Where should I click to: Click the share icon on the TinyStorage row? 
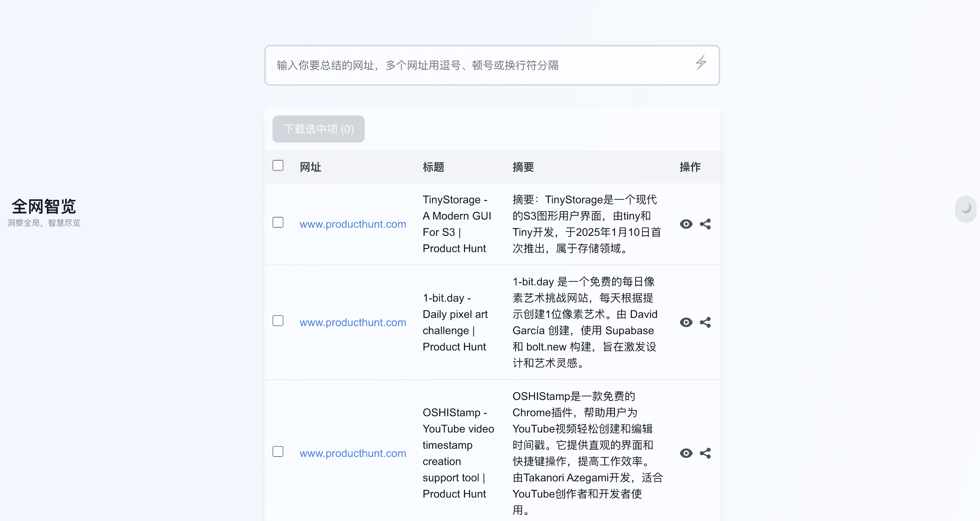point(706,224)
